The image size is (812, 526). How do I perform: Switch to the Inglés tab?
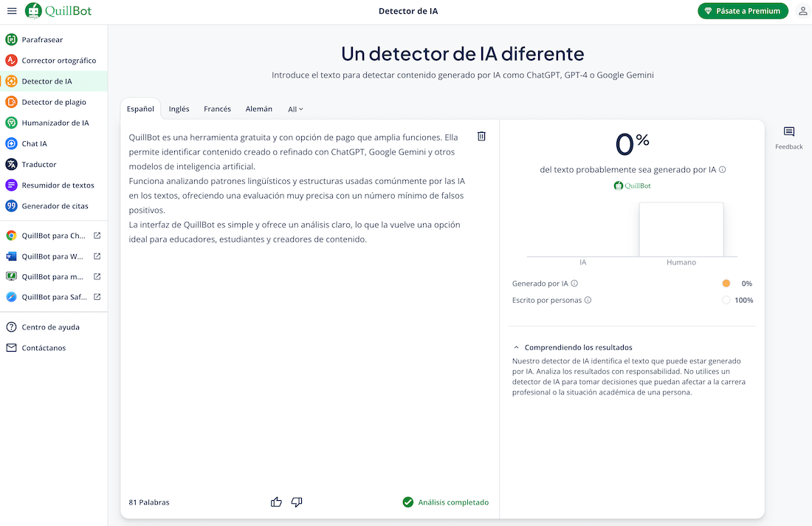[x=179, y=109]
